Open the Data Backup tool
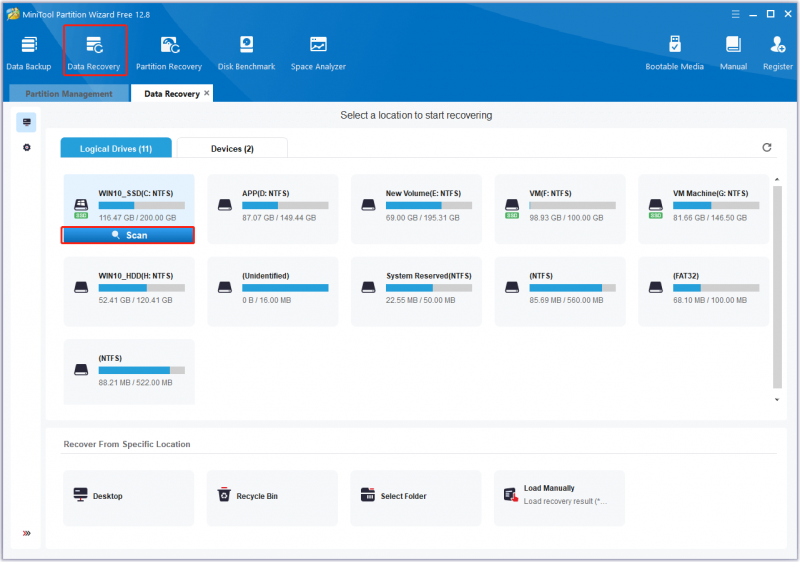The image size is (800, 562). click(29, 53)
